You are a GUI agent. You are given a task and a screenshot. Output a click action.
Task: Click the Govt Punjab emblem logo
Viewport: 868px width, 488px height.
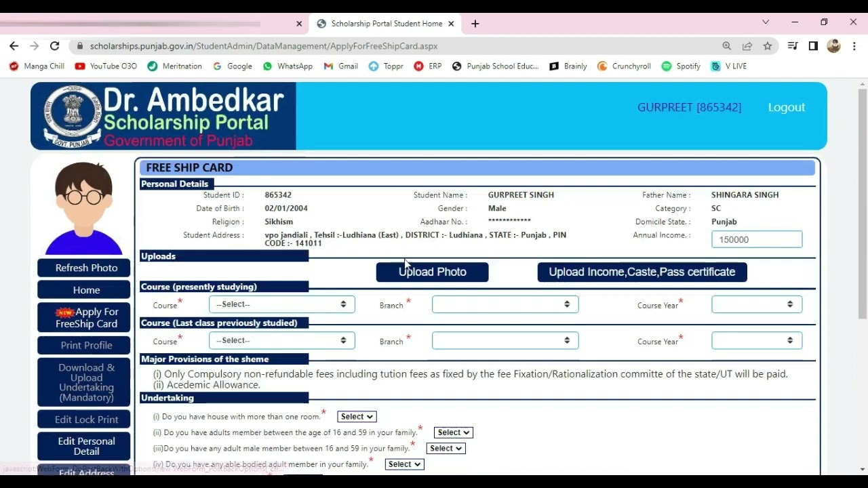[72, 116]
